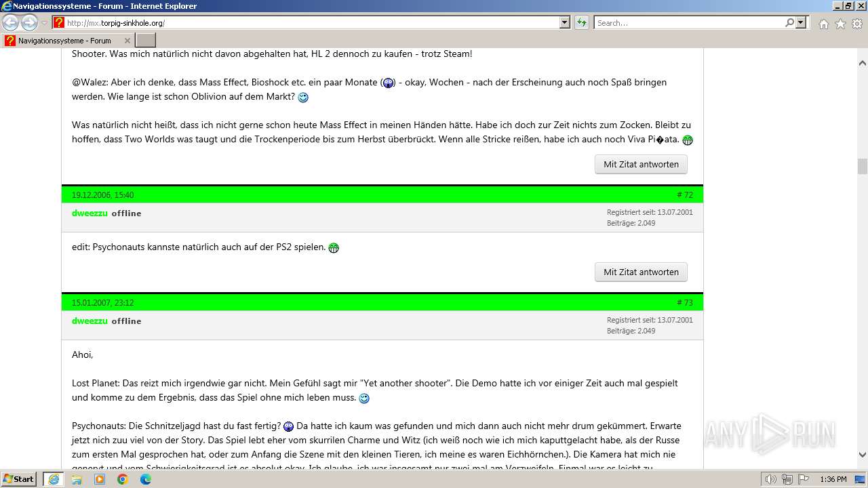Go back with the browser Back arrow
The image size is (868, 488).
pyautogui.click(x=10, y=22)
